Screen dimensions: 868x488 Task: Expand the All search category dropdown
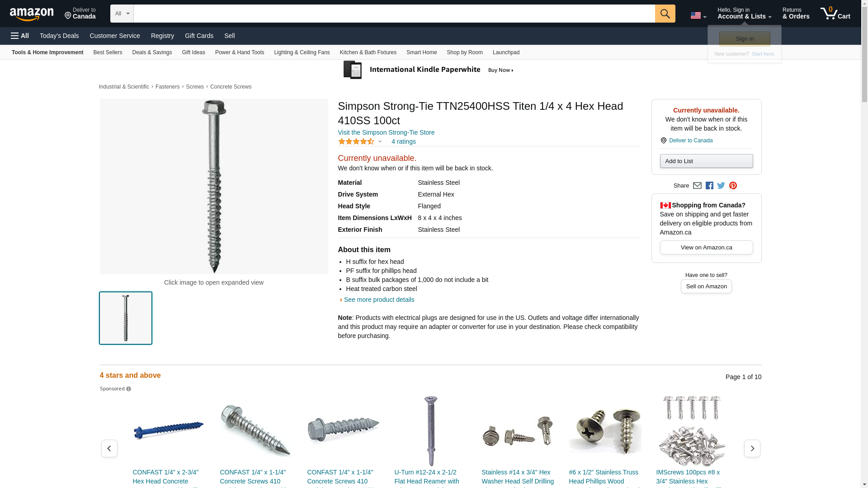[x=122, y=14]
